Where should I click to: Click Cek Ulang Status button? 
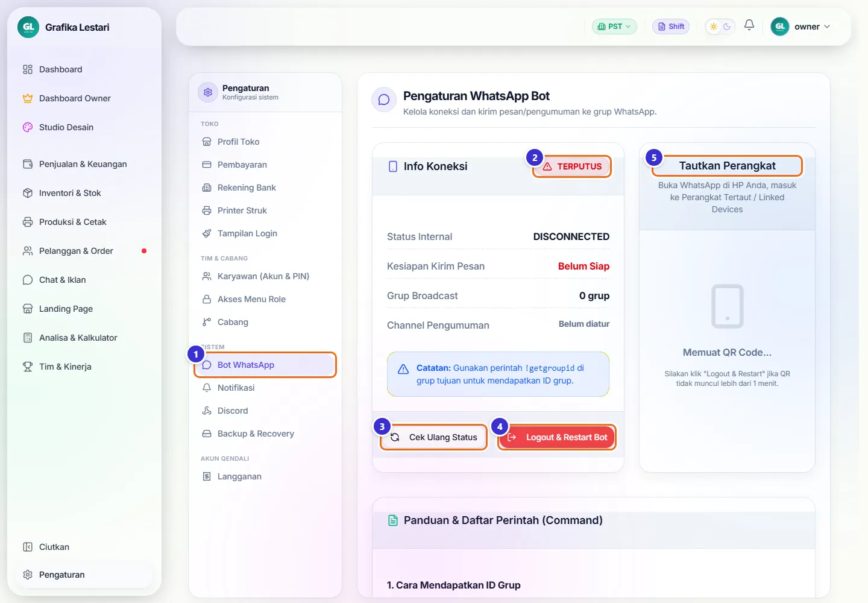click(433, 437)
